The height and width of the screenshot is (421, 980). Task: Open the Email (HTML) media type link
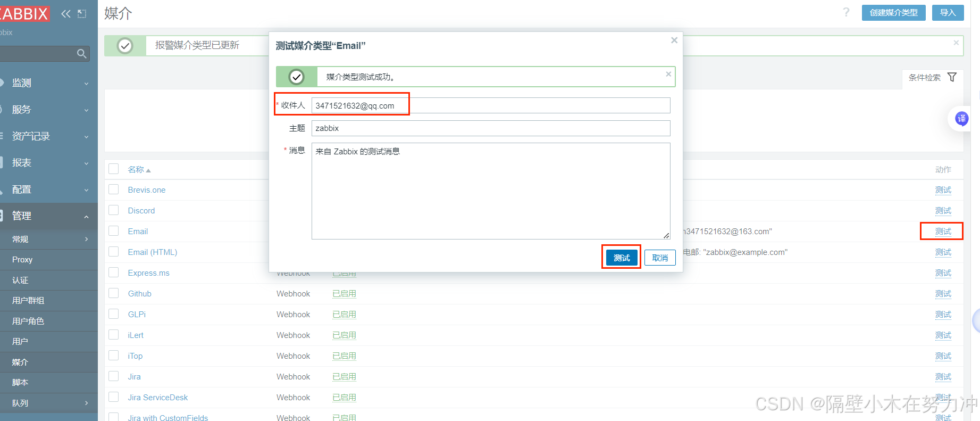point(153,252)
